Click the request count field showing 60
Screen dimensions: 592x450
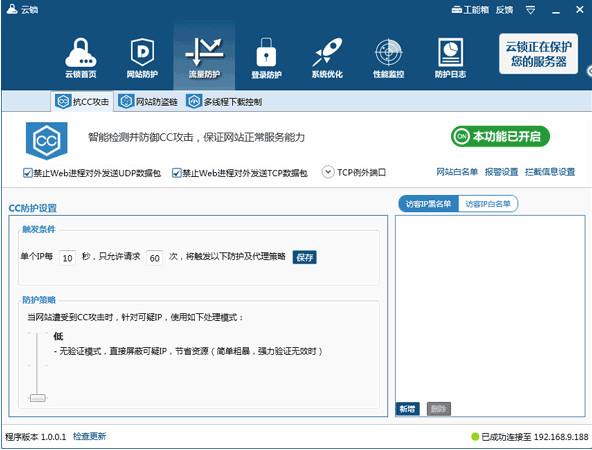[154, 258]
